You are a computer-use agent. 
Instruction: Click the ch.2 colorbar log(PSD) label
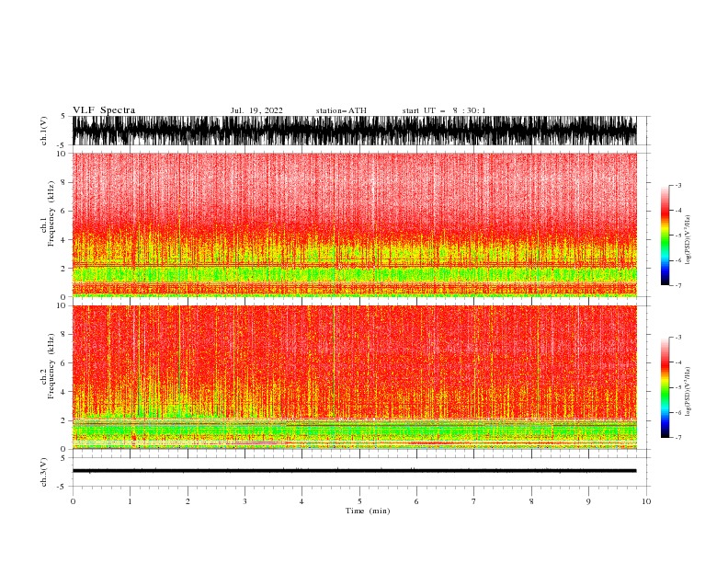[x=688, y=391]
